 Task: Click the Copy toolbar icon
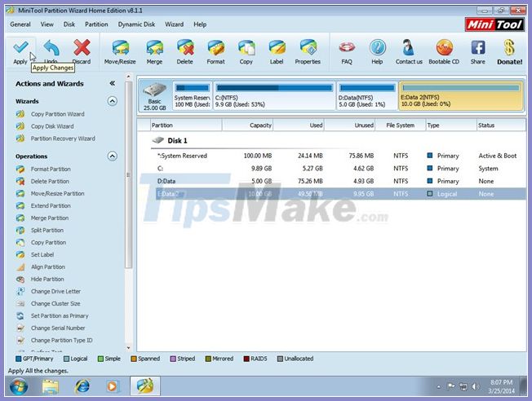[x=246, y=48]
